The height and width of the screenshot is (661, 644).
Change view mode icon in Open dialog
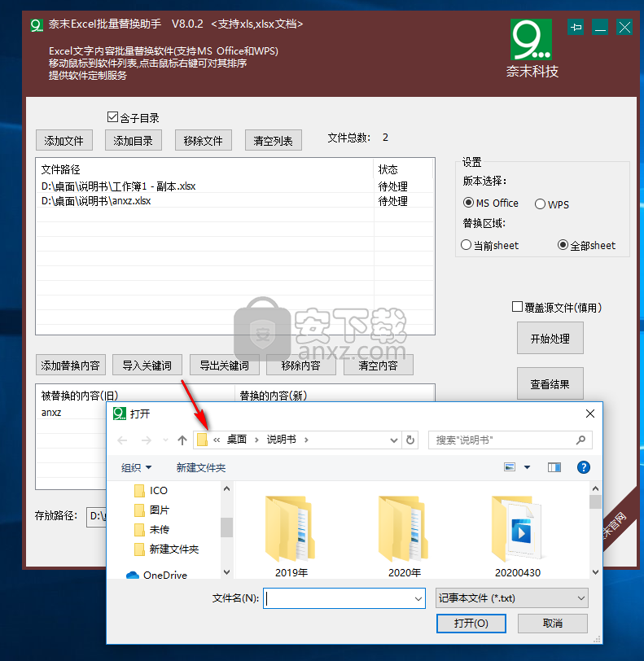(x=510, y=467)
